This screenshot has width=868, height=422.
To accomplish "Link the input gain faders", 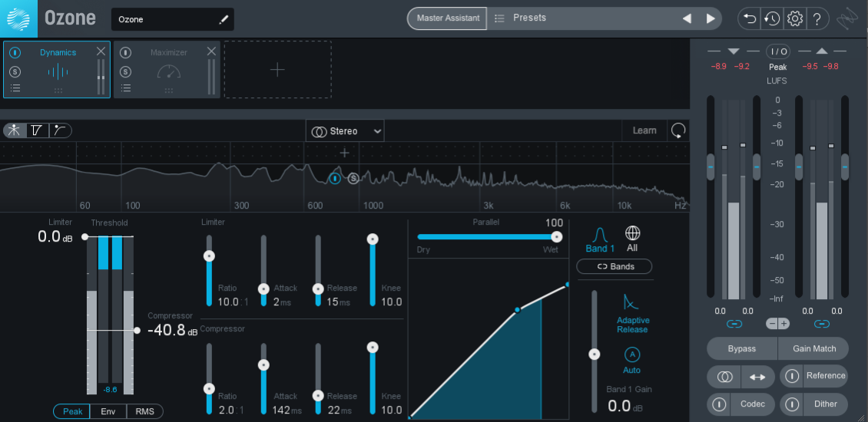I will [734, 324].
